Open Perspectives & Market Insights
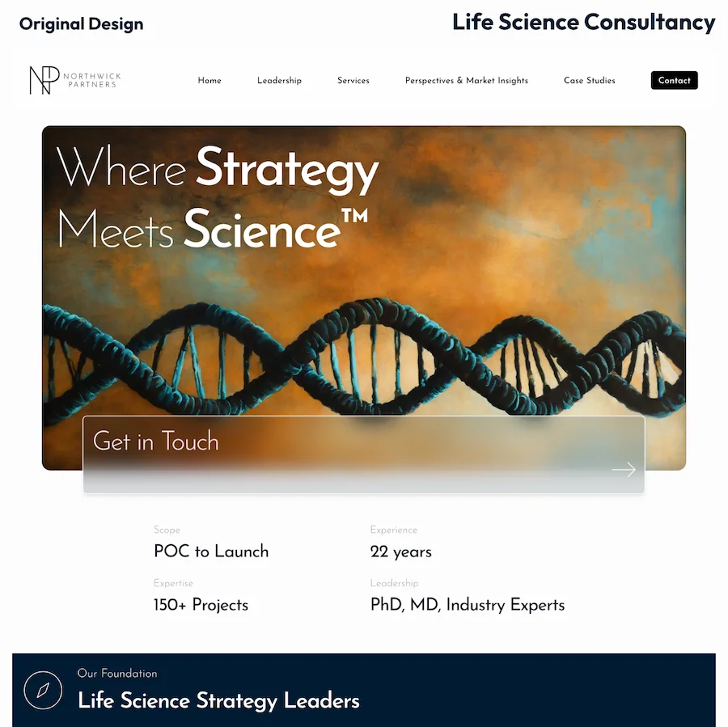 click(467, 80)
